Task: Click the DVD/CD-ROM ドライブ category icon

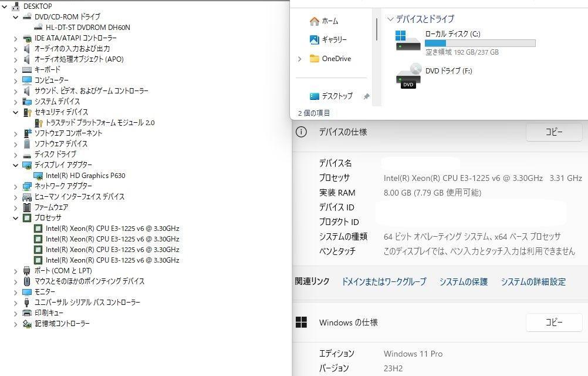Action: point(27,16)
